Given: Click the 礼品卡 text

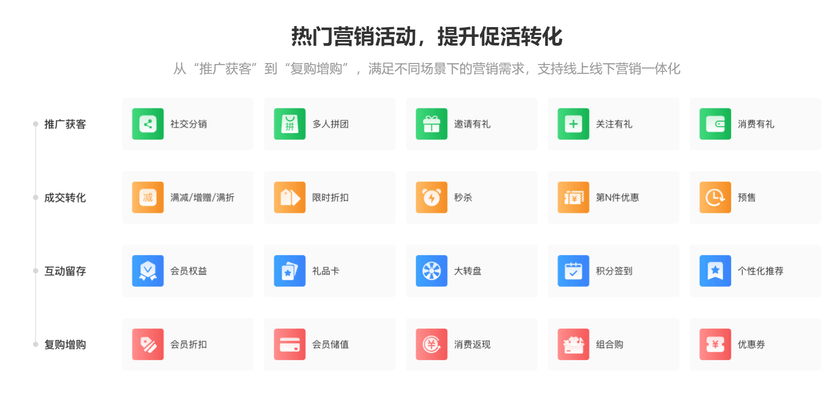Looking at the screenshot, I should 326,271.
